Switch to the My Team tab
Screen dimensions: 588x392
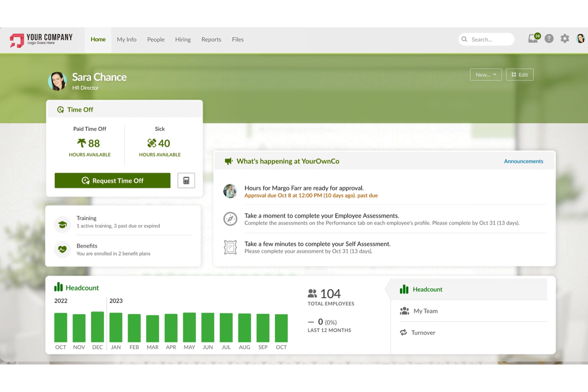[x=425, y=311]
